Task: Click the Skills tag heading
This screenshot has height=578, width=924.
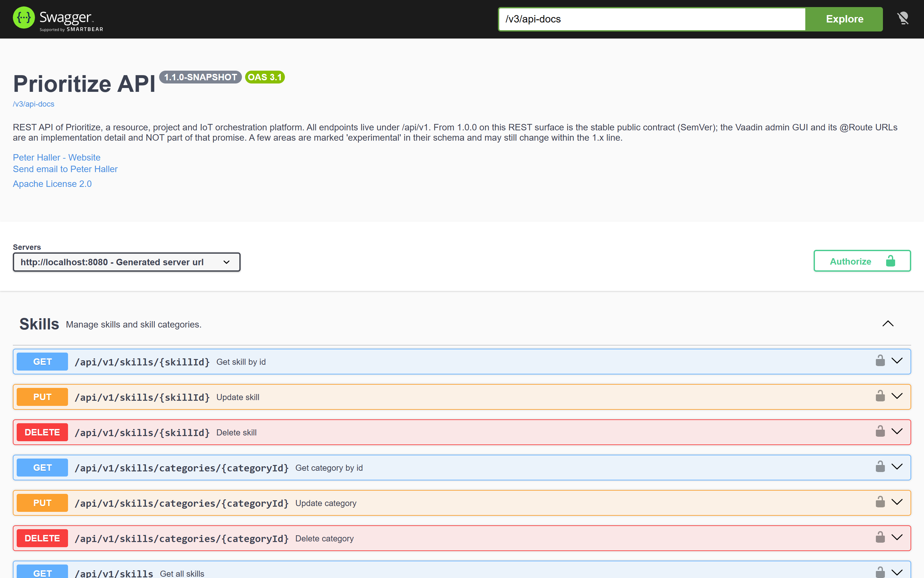Action: click(39, 324)
